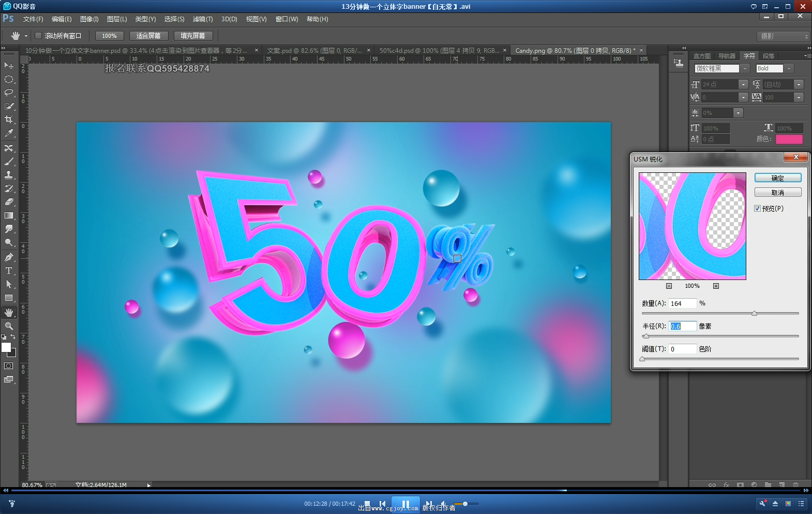Click the 阈值 threshold slider handle

coord(642,359)
